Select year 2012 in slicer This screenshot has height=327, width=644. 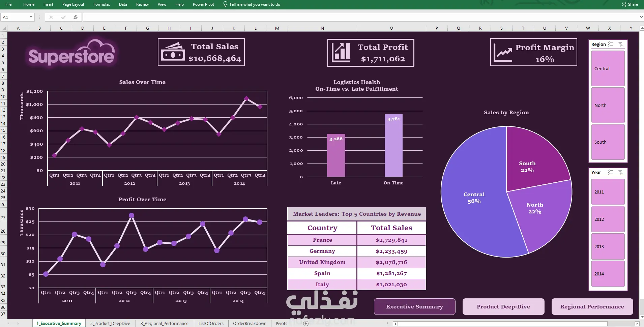pyautogui.click(x=608, y=219)
